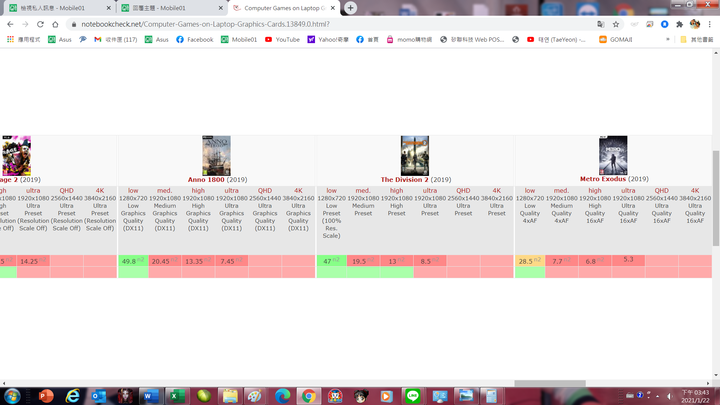Open the Chrome profile avatar
This screenshot has height=405, width=720.
pyautogui.click(x=695, y=24)
